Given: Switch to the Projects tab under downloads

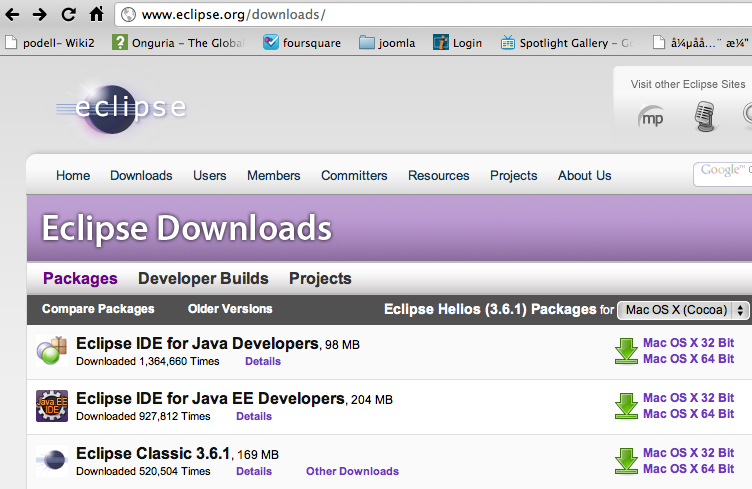Looking at the screenshot, I should tap(320, 279).
